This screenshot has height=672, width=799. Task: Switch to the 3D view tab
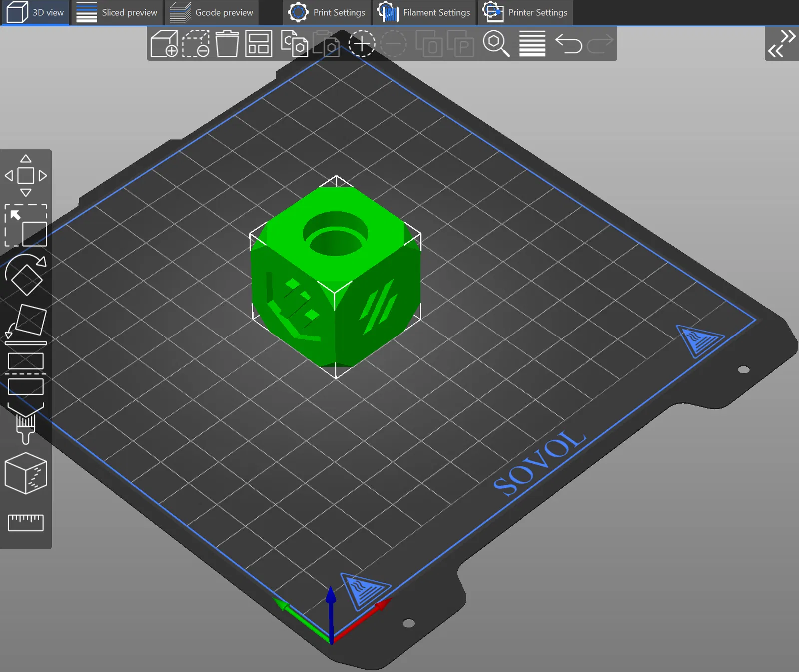[36, 12]
